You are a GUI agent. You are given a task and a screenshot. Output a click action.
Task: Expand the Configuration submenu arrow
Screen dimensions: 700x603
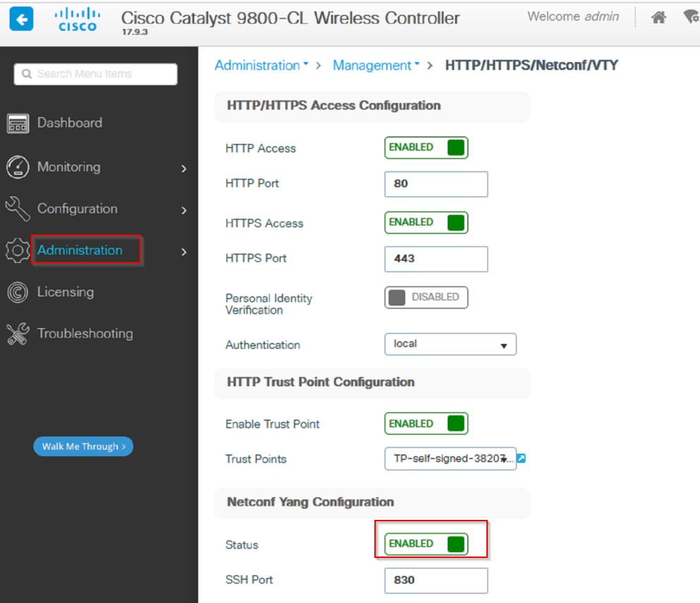coord(184,211)
